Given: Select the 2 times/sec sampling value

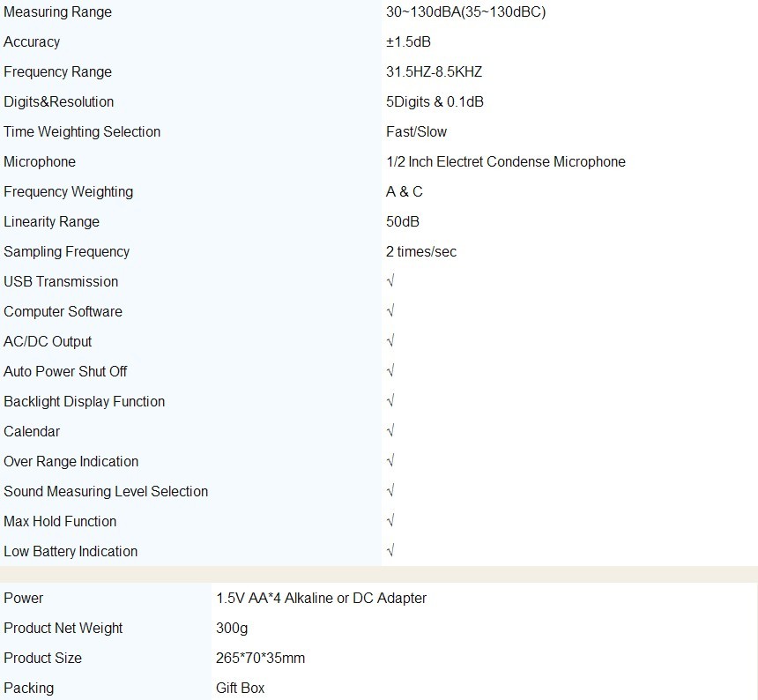Looking at the screenshot, I should point(421,252).
